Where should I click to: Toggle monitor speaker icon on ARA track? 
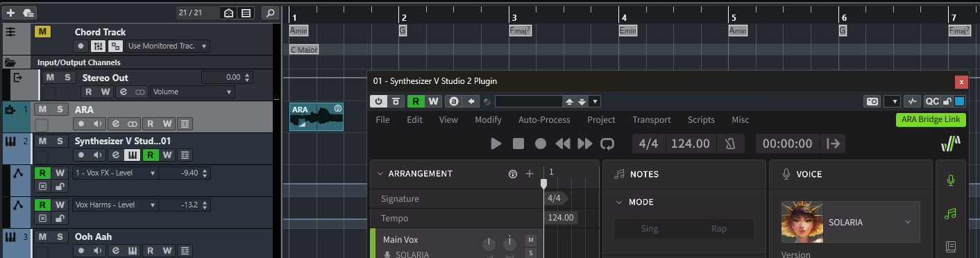pos(98,124)
